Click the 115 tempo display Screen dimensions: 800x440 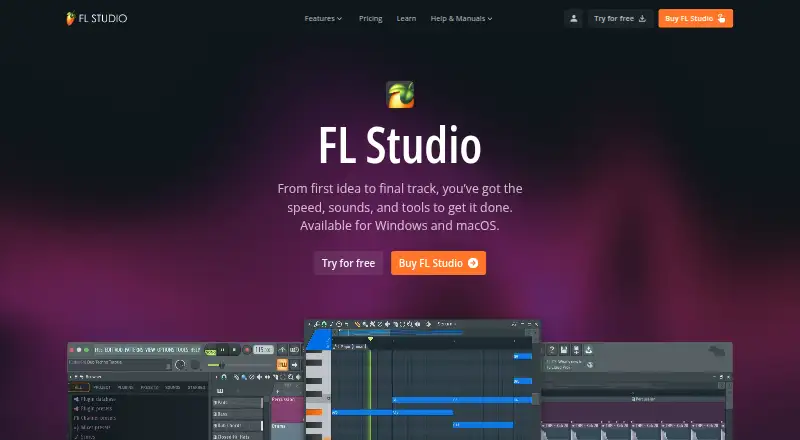(x=263, y=350)
